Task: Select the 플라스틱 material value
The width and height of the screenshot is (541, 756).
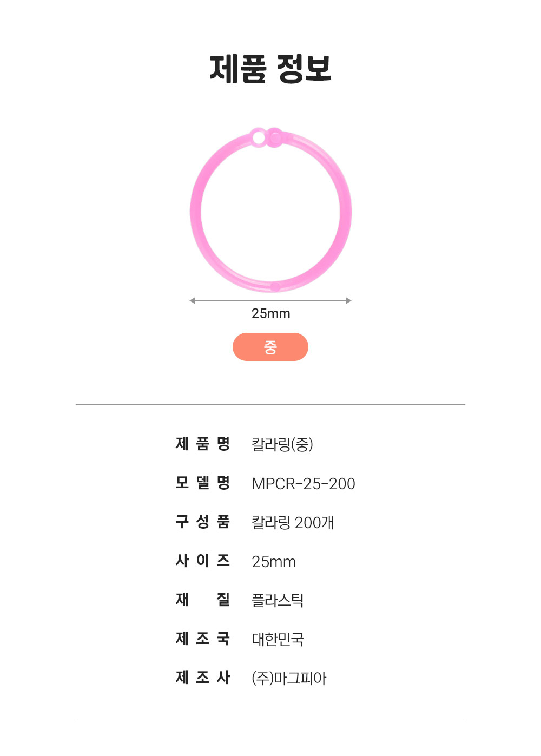Action: (278, 601)
